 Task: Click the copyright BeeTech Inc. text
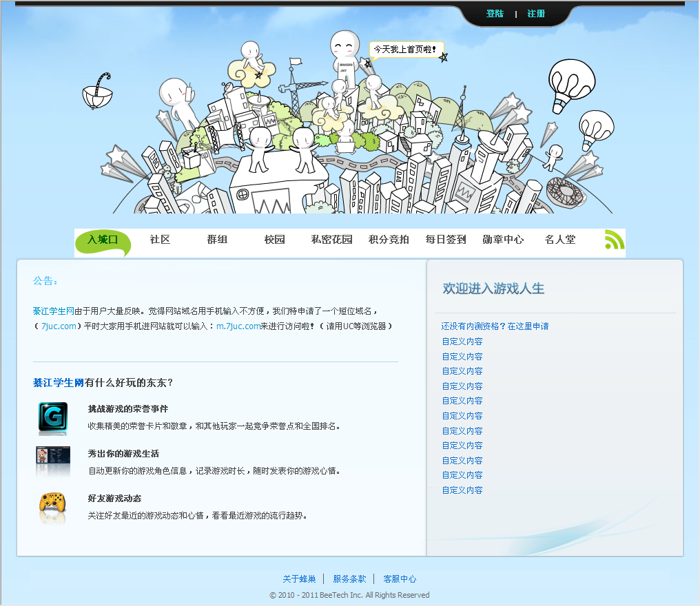(349, 595)
